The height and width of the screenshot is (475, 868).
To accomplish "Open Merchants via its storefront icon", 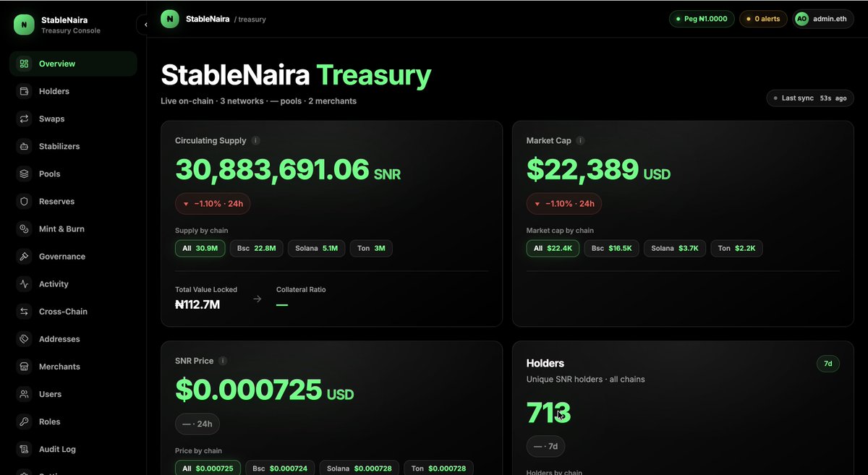I will pyautogui.click(x=25, y=367).
